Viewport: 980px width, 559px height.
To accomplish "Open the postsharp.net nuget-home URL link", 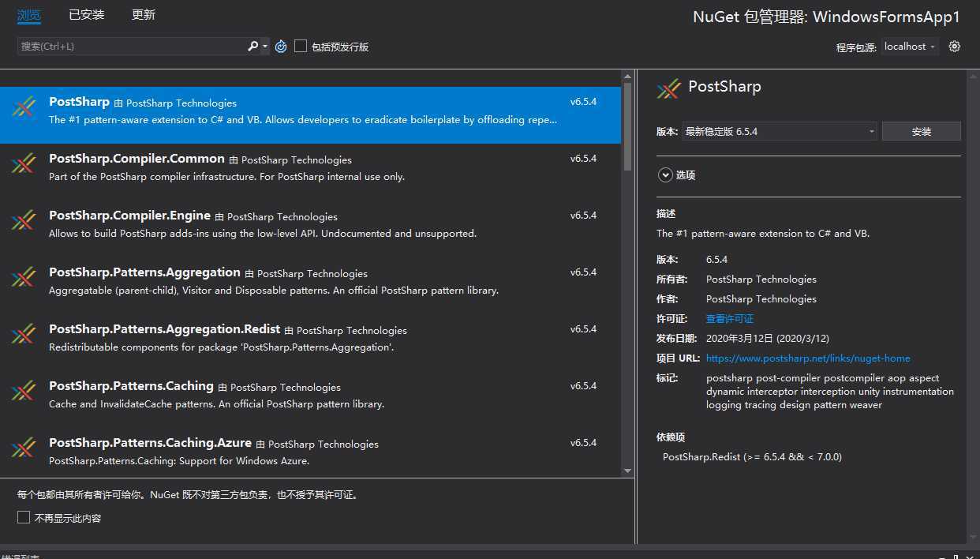I will pyautogui.click(x=808, y=358).
